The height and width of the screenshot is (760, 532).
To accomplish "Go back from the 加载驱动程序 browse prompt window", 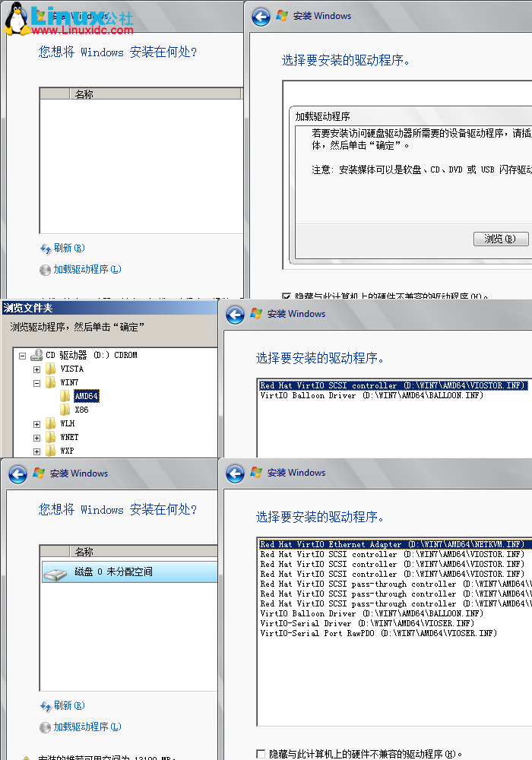I will click(x=261, y=17).
